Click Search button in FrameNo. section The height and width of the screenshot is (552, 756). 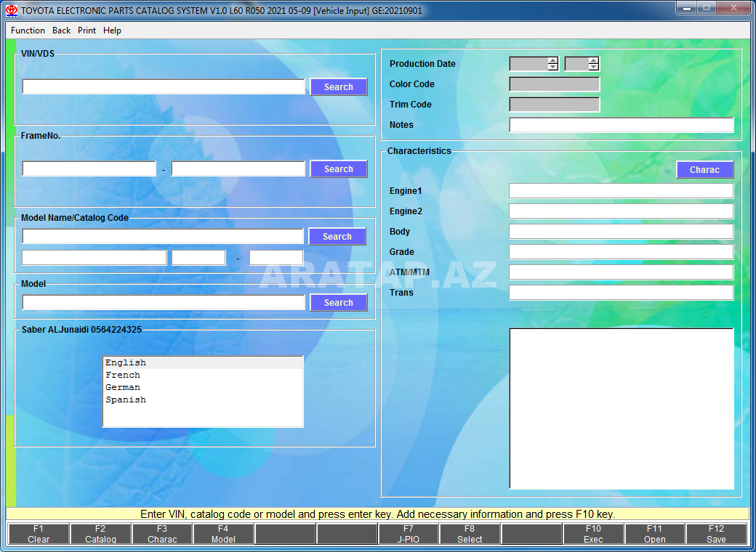339,169
